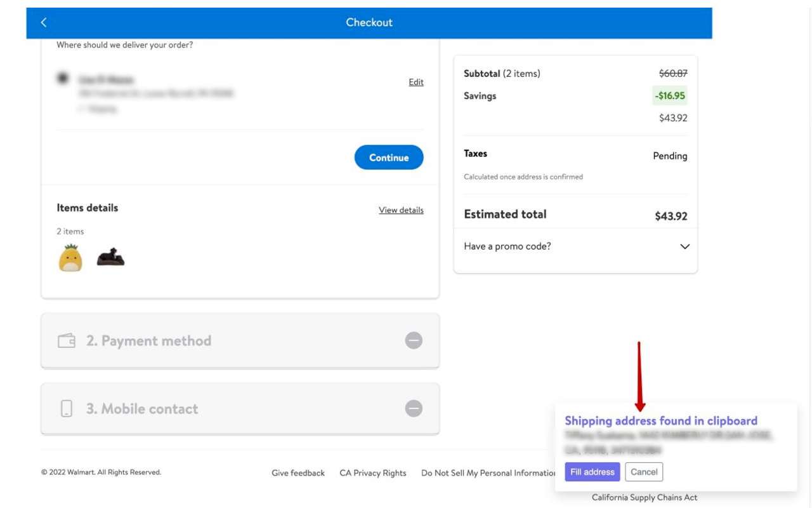Cancel the clipboard address popup
812x508 pixels.
click(x=644, y=472)
